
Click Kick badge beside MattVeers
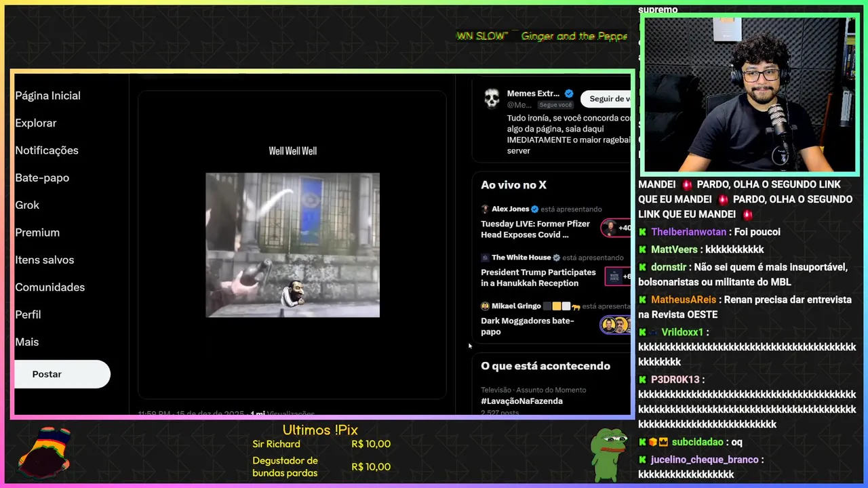643,249
